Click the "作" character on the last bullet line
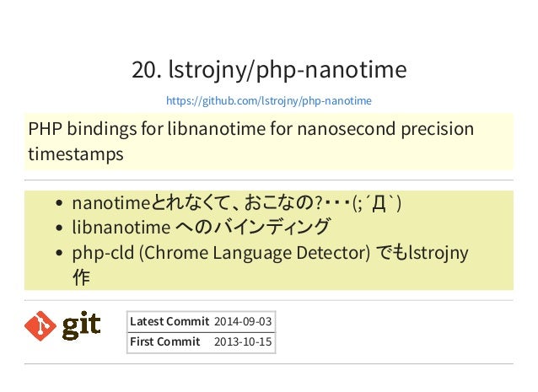The image size is (538, 392). pos(81,277)
